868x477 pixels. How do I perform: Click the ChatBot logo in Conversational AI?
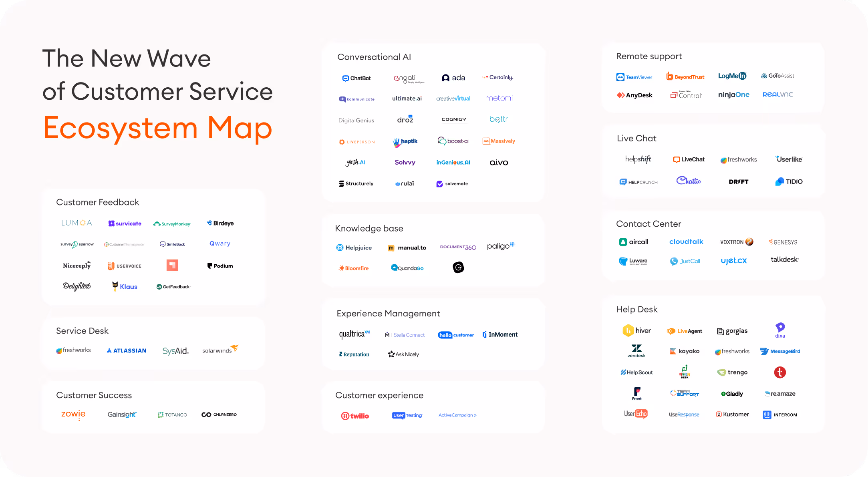click(356, 78)
